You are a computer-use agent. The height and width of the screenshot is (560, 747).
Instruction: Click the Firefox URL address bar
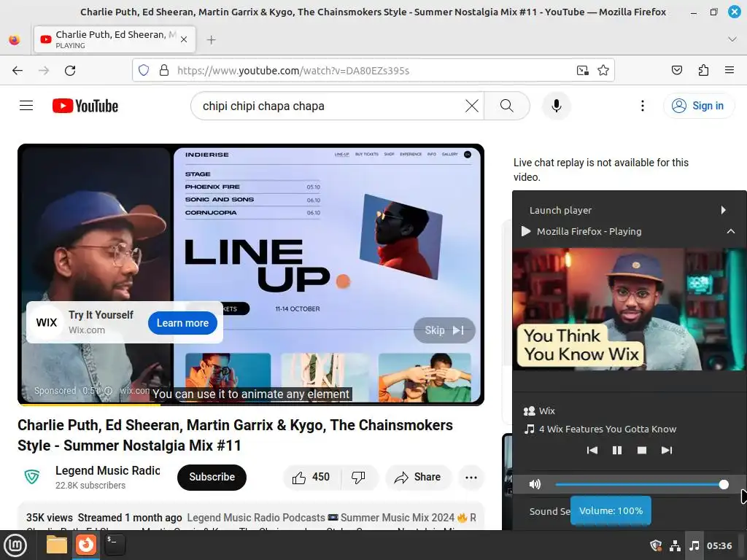373,71
